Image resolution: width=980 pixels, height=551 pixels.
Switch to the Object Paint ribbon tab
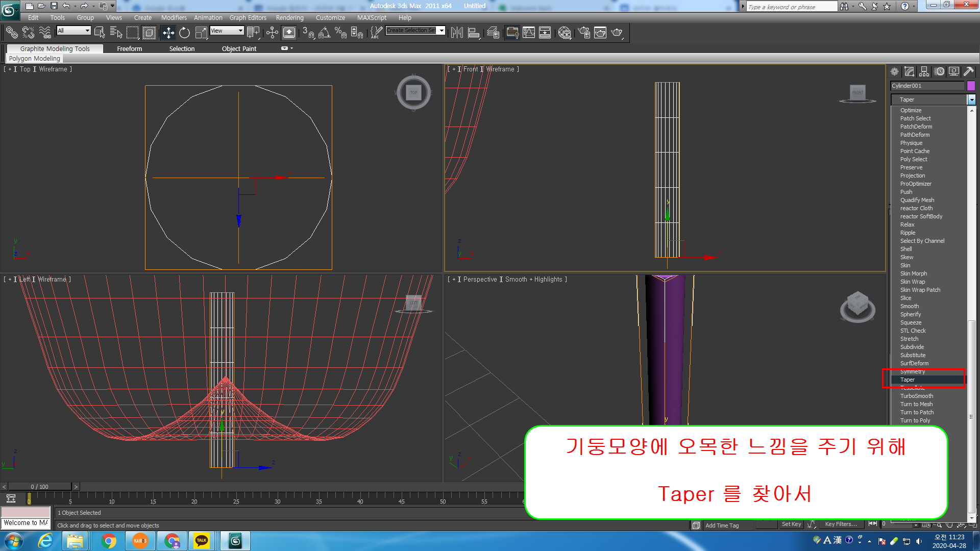point(239,48)
